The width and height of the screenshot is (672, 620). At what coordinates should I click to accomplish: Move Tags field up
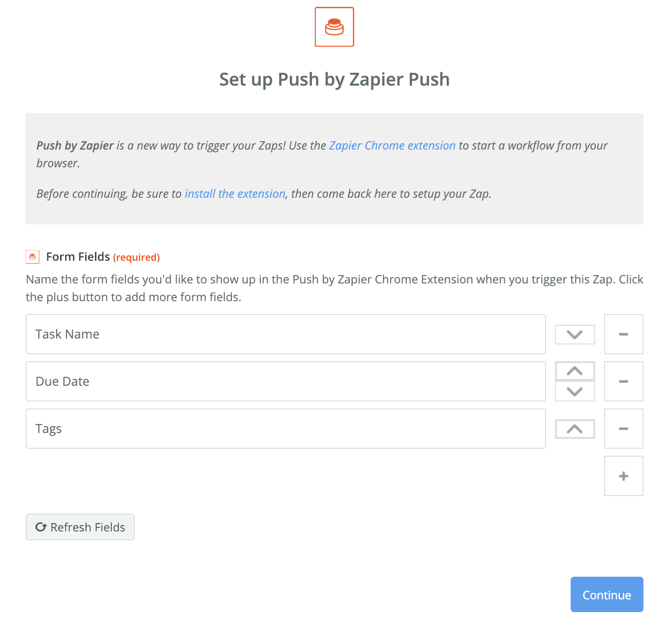coord(575,429)
